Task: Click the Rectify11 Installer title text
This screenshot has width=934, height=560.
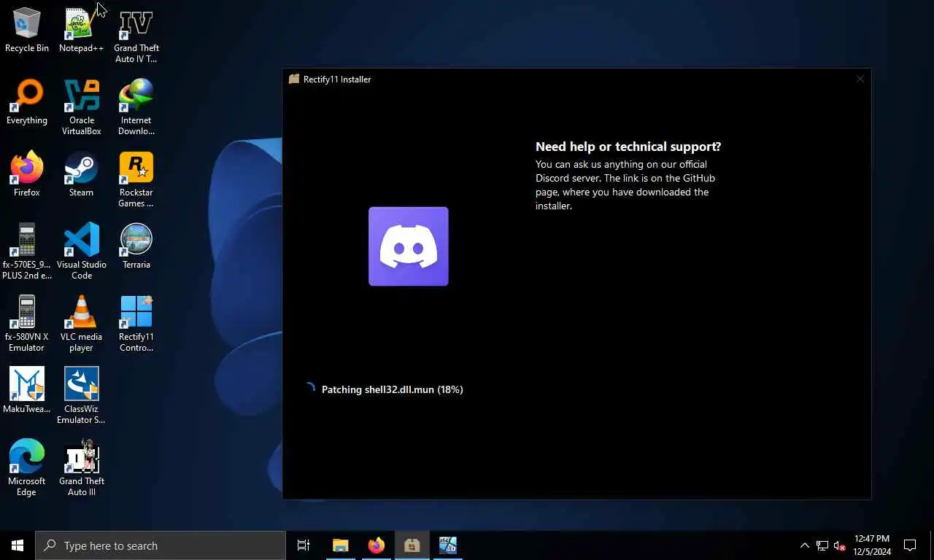Action: [337, 79]
